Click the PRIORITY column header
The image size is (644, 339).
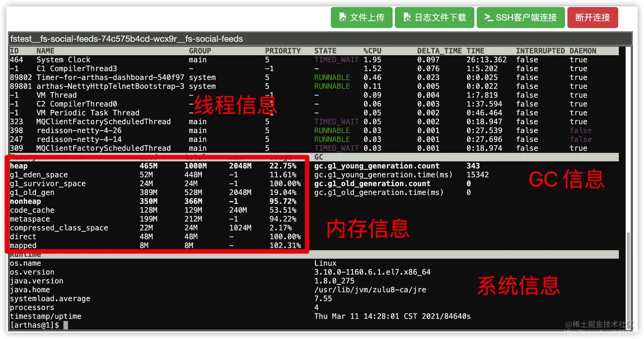point(283,51)
